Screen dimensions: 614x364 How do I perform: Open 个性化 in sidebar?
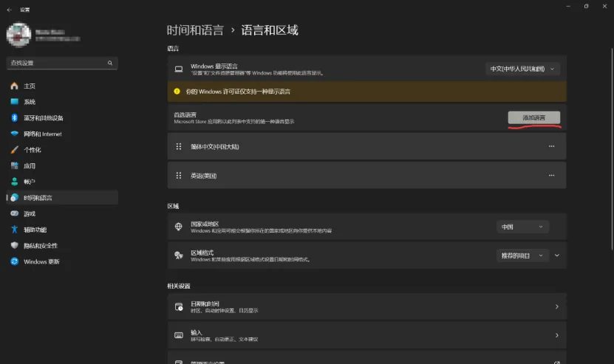[62, 150]
